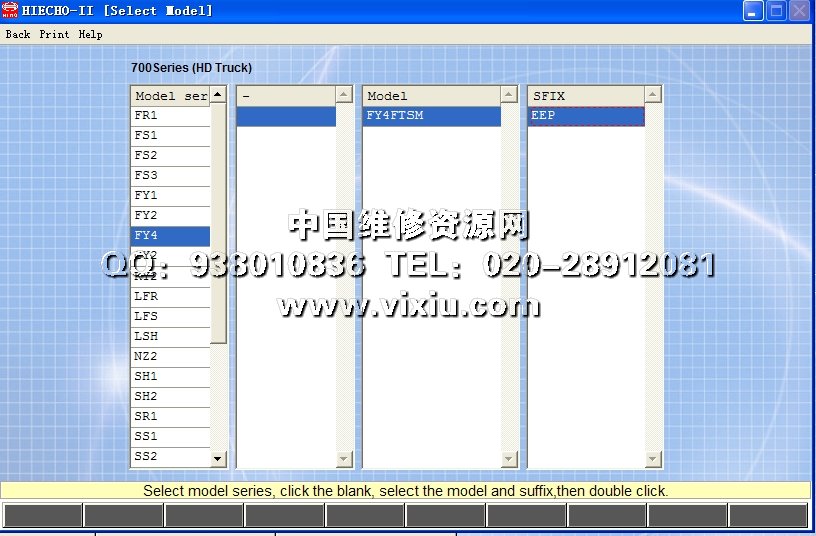Click down arrow of SFIX list scrollbar
The width and height of the screenshot is (816, 536).
coord(653,459)
